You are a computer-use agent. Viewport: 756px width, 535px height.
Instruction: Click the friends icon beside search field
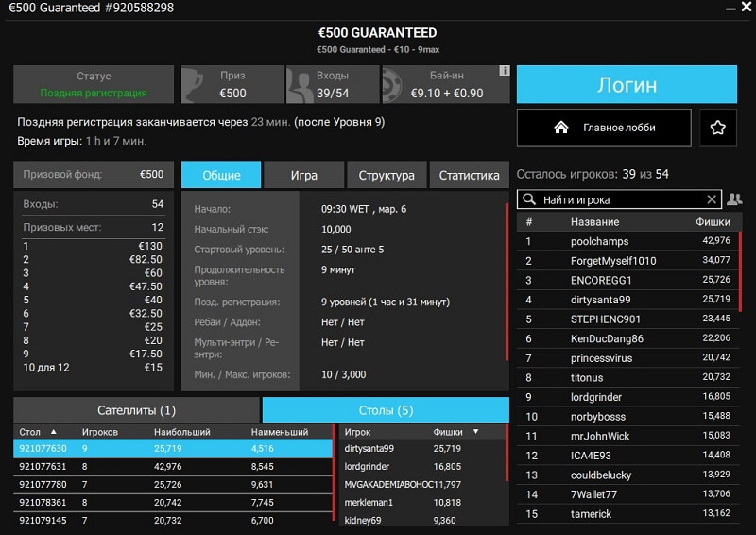[734, 199]
